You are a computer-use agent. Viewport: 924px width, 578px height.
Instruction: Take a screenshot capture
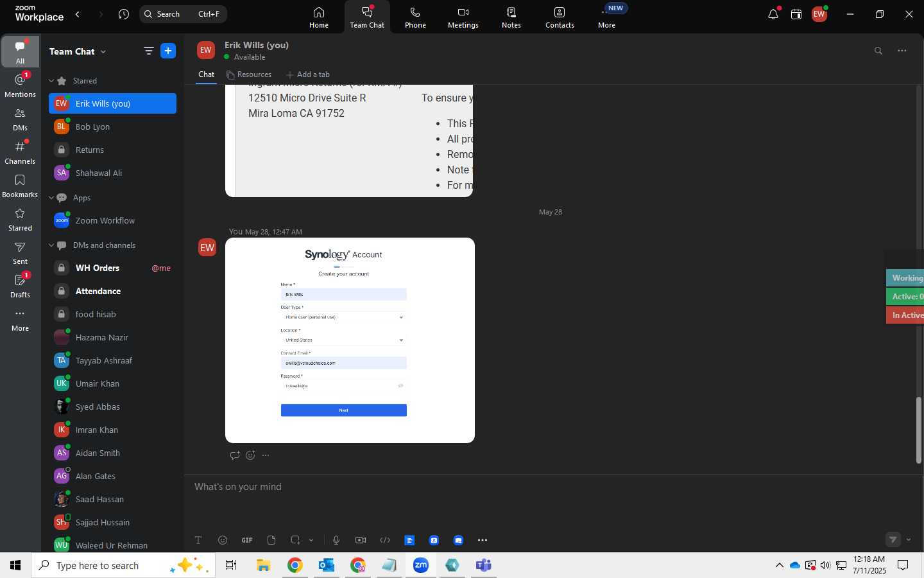click(295, 540)
